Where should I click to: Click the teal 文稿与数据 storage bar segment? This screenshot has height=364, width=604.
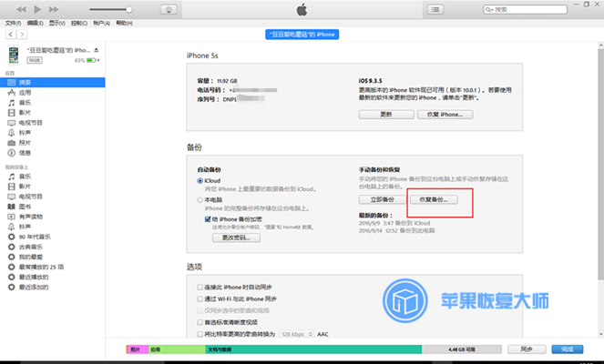click(313, 349)
